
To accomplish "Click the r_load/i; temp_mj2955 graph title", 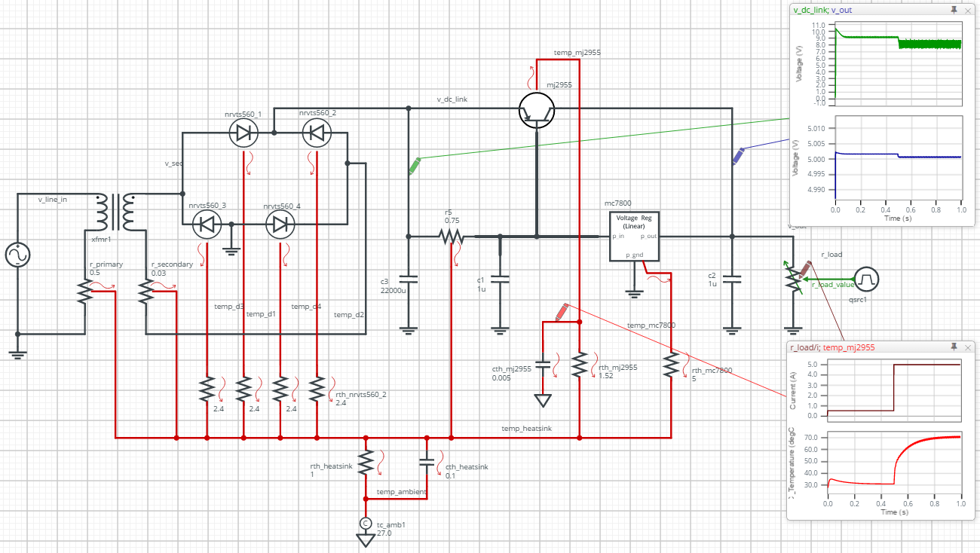I will 832,347.
